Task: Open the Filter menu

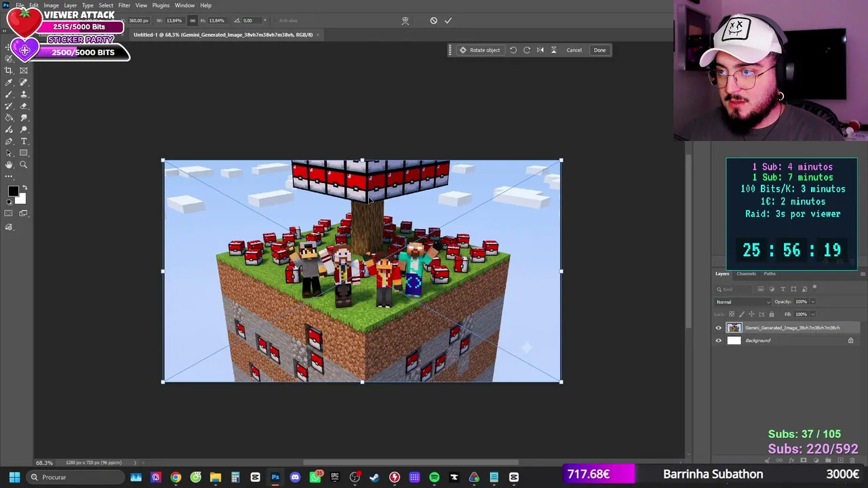Action: coord(124,5)
